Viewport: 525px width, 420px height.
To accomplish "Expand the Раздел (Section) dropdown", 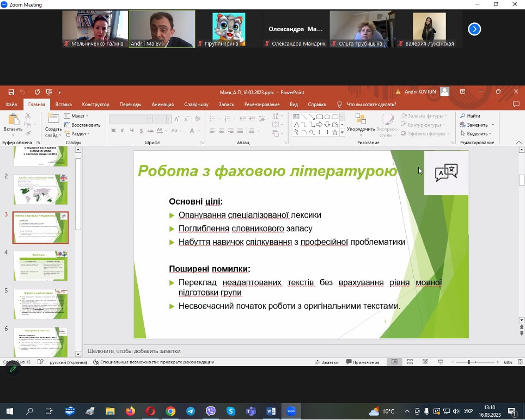I will pos(77,133).
